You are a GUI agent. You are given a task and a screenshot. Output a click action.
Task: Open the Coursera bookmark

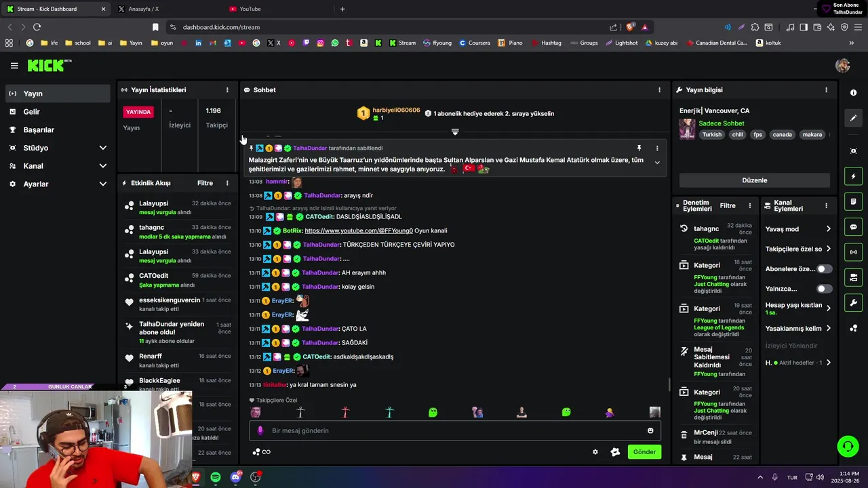click(x=475, y=43)
